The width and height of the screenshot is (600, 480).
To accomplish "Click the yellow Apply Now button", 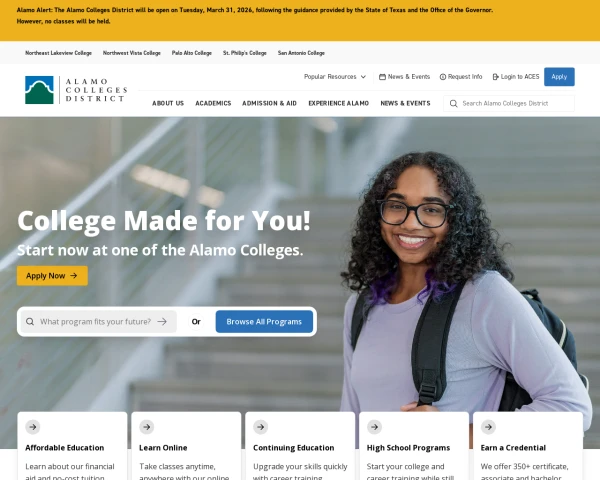I will pos(52,276).
